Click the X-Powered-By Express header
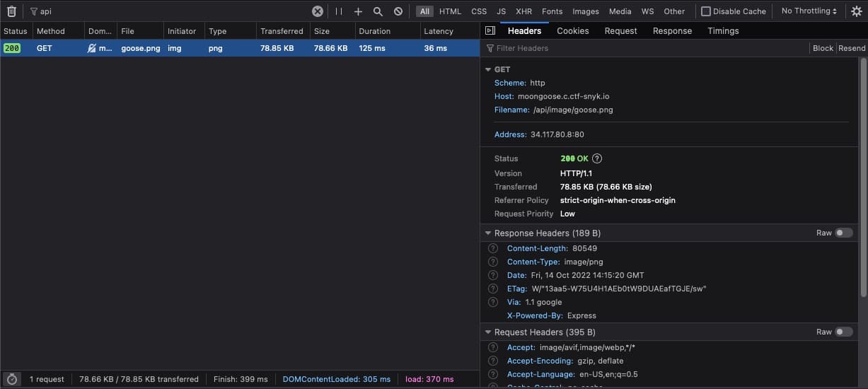This screenshot has height=389, width=868. click(x=552, y=315)
